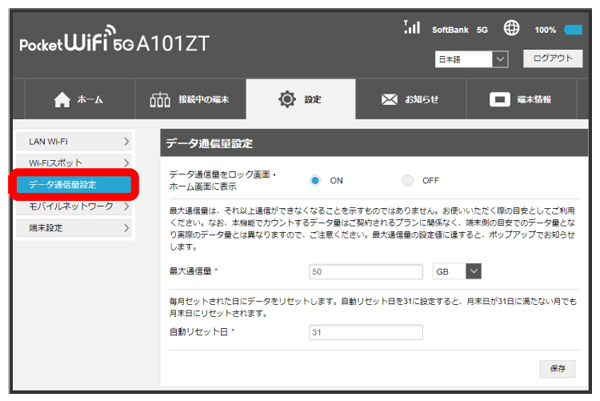Expand the LAN Wi-Fi sidebar item
Image resolution: width=600 pixels, height=401 pixels.
[x=74, y=143]
